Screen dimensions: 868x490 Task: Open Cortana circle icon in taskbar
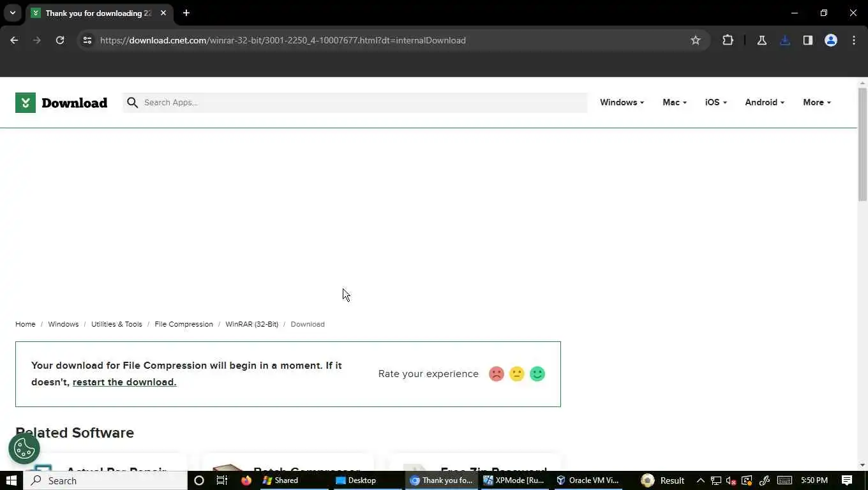coord(198,480)
